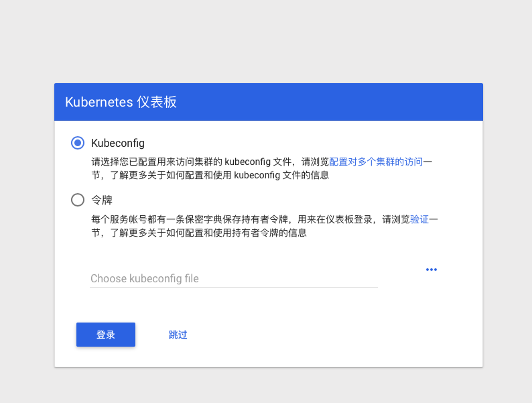Click the Kubeconfig option label text
The width and height of the screenshot is (532, 403).
coord(118,143)
